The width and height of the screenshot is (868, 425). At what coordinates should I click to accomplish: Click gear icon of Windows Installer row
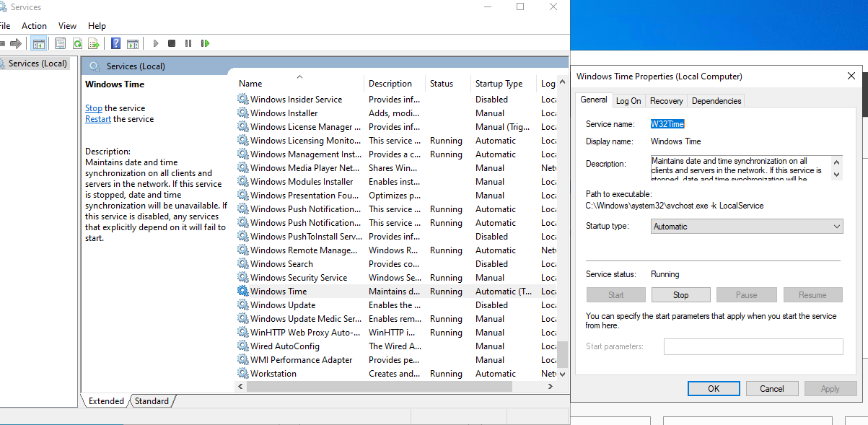click(243, 113)
